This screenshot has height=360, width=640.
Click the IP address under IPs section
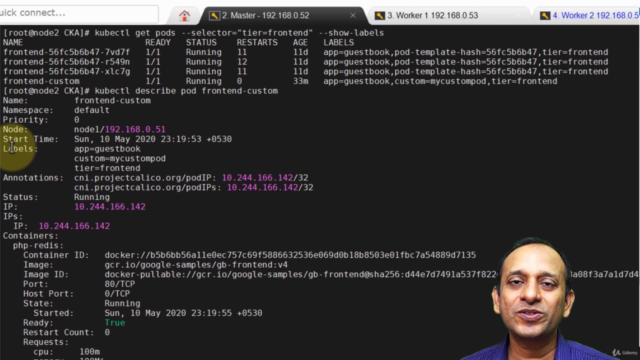click(x=74, y=226)
